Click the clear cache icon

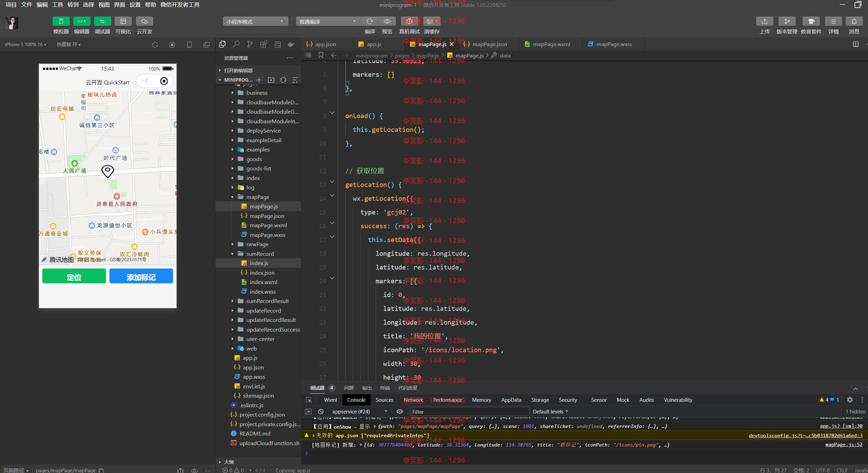(x=432, y=21)
